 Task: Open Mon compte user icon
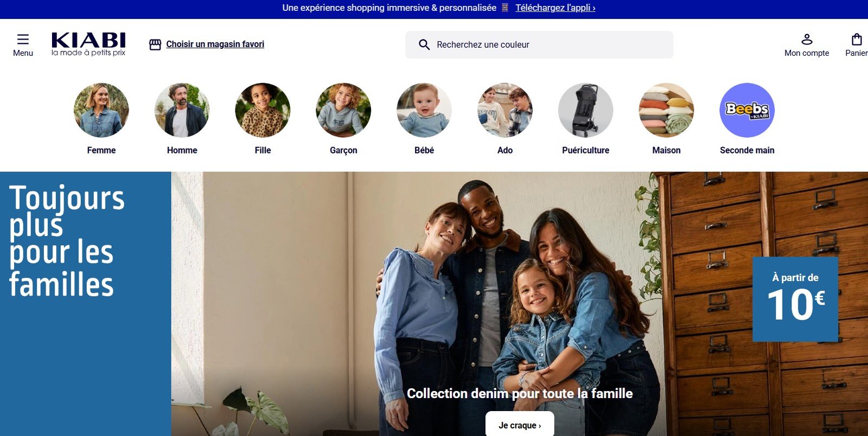(807, 39)
